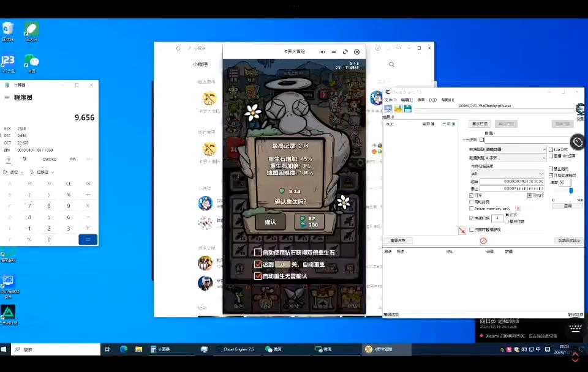Image resolution: width=588 pixels, height=372 pixels.
Task: Select the 最后位数 radio button
Action: (507, 221)
